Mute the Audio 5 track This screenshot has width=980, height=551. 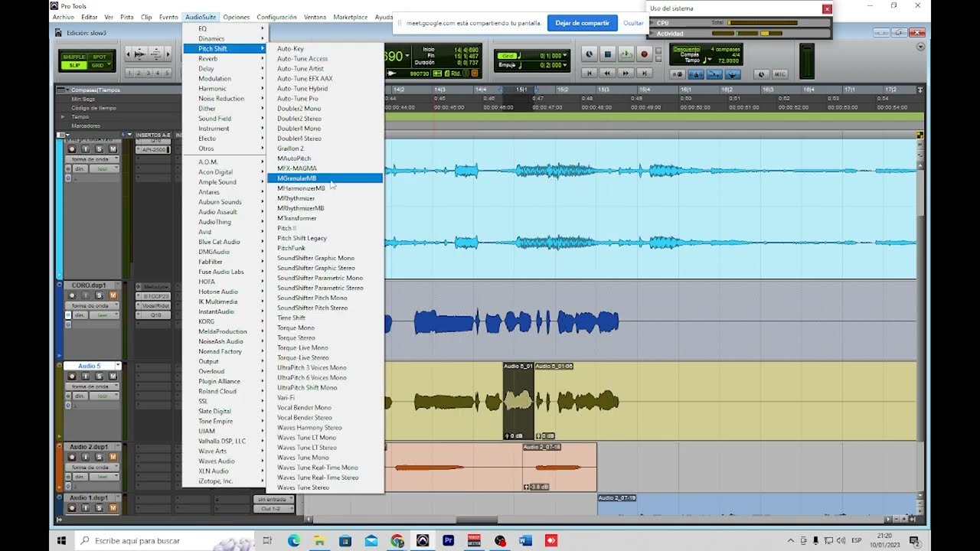113,376
